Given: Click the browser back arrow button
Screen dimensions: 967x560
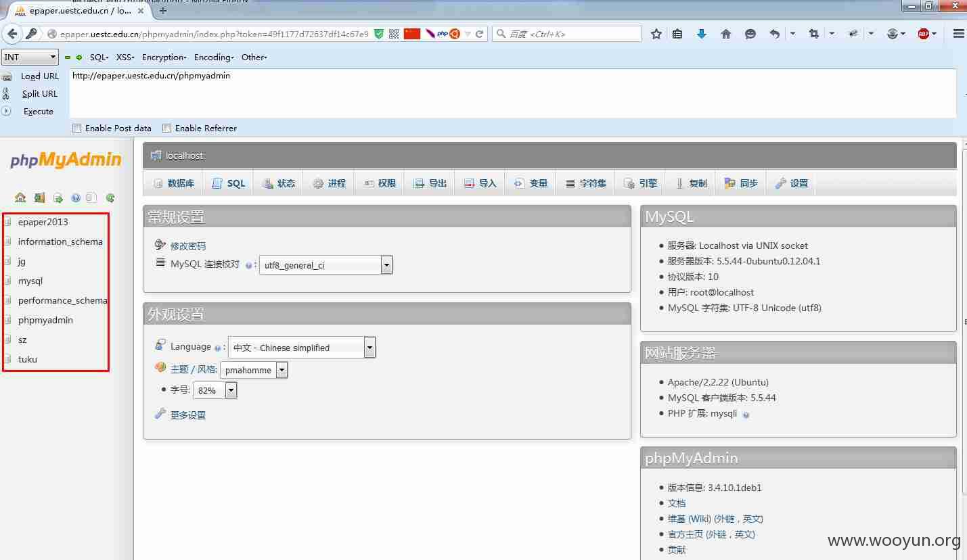Looking at the screenshot, I should point(12,34).
